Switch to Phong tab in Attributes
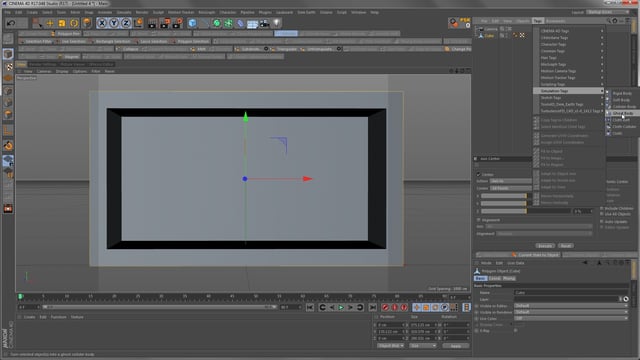This screenshot has height=360, width=640. point(509,278)
